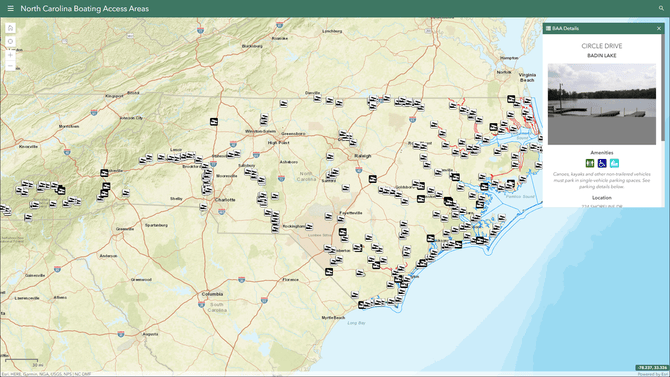Select the boat ramp marker northwest of Winston-Salem
This screenshot has width=670, height=377.
[x=214, y=122]
